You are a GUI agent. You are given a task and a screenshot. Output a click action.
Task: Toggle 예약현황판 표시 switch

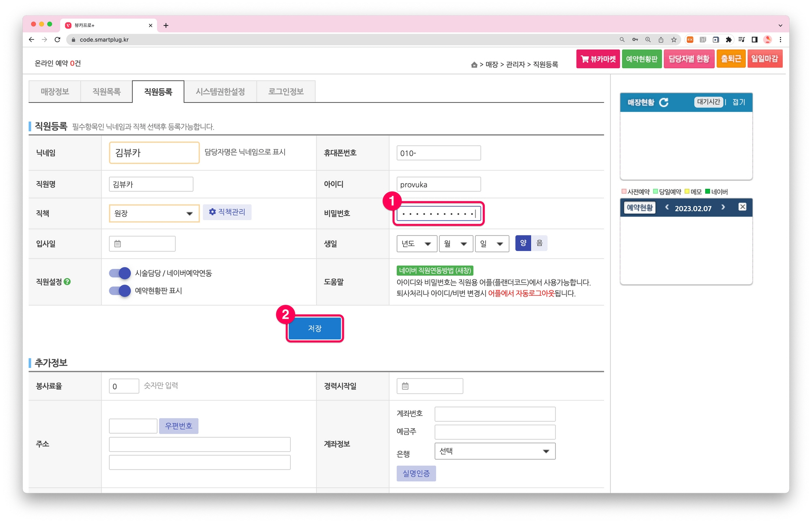click(x=120, y=291)
